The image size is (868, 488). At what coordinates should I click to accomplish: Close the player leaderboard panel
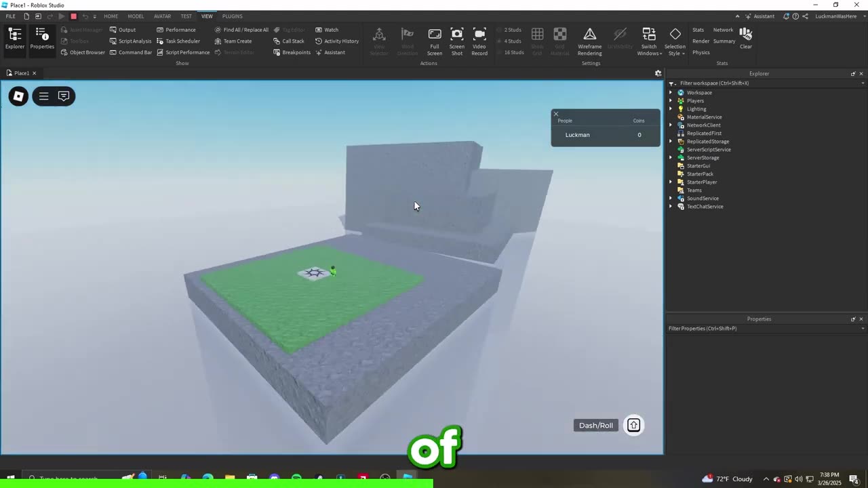pos(556,114)
